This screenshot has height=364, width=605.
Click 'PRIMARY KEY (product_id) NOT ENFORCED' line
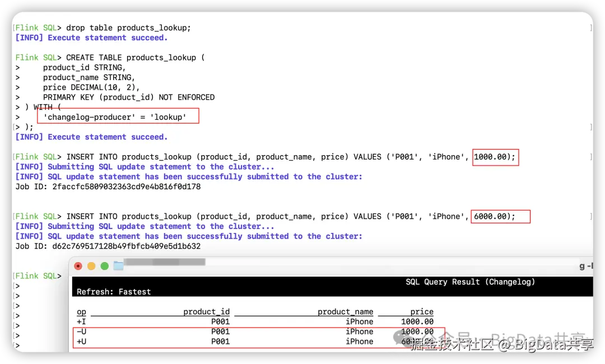129,97
